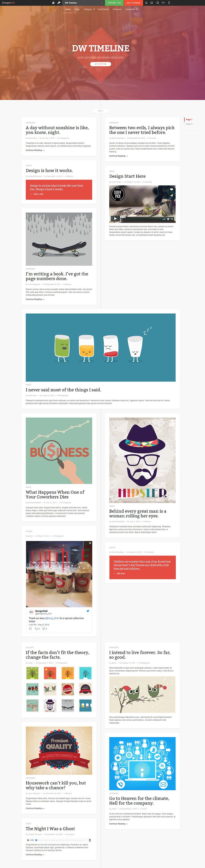This screenshot has height=868, width=205.
Task: Switch preview to desktop device icon
Action: [146, 3]
